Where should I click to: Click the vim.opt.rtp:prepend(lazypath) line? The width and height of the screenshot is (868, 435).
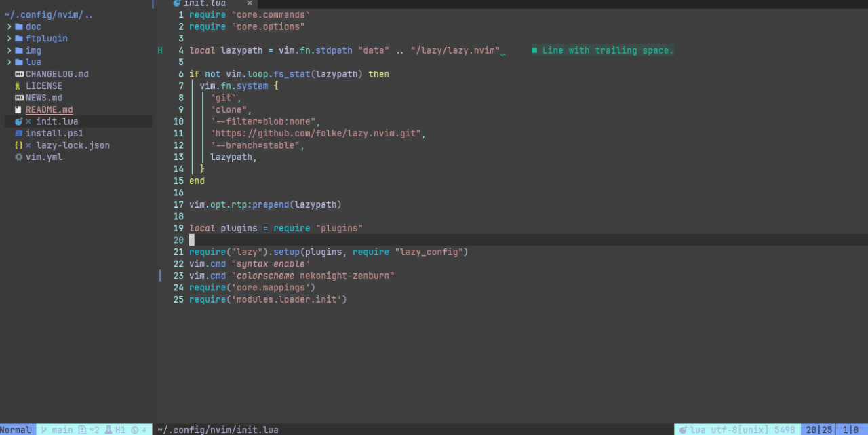[265, 205]
